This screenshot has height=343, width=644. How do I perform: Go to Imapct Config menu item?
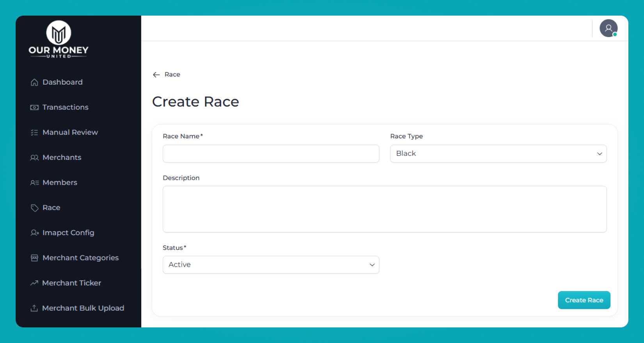pyautogui.click(x=68, y=233)
